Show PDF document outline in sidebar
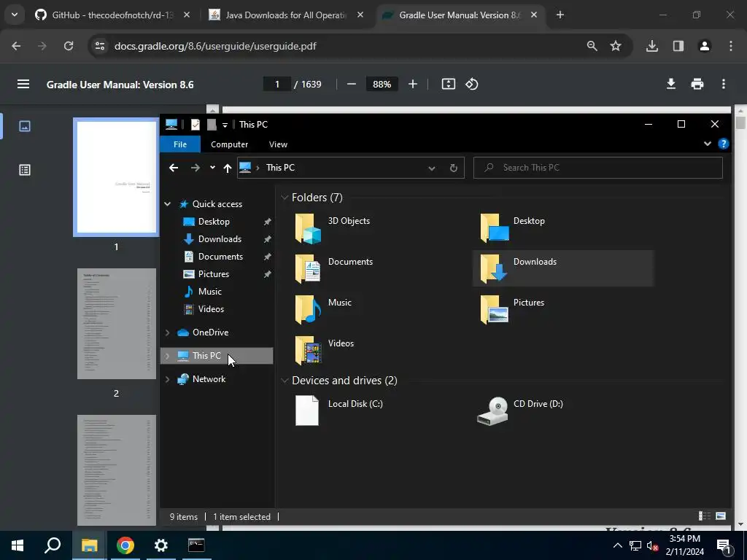 [x=25, y=170]
